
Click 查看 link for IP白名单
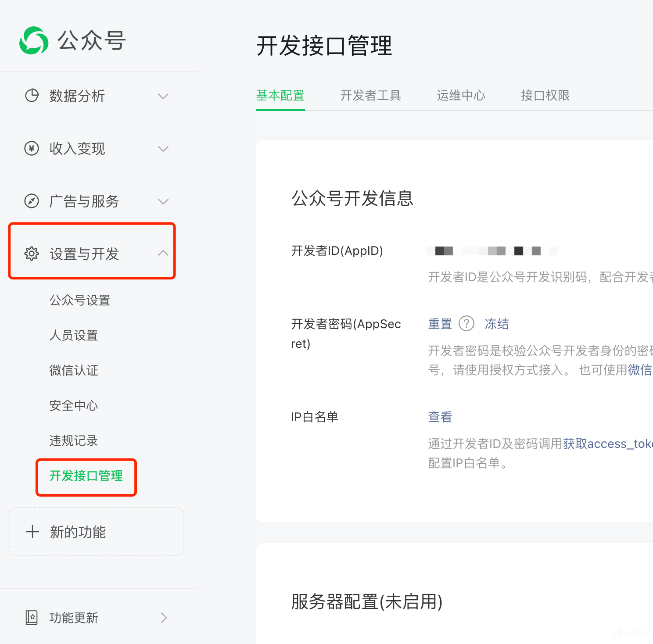[440, 417]
